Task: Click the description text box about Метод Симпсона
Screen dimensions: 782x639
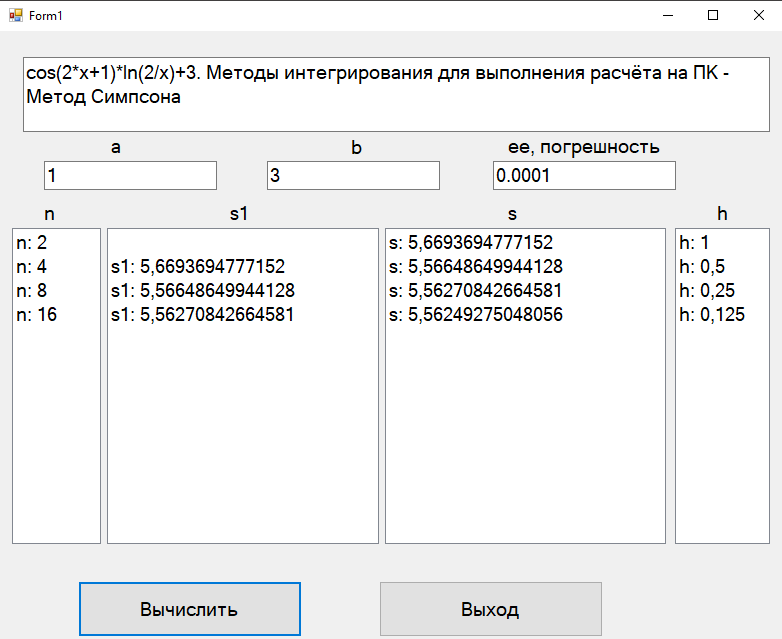Action: (x=396, y=95)
